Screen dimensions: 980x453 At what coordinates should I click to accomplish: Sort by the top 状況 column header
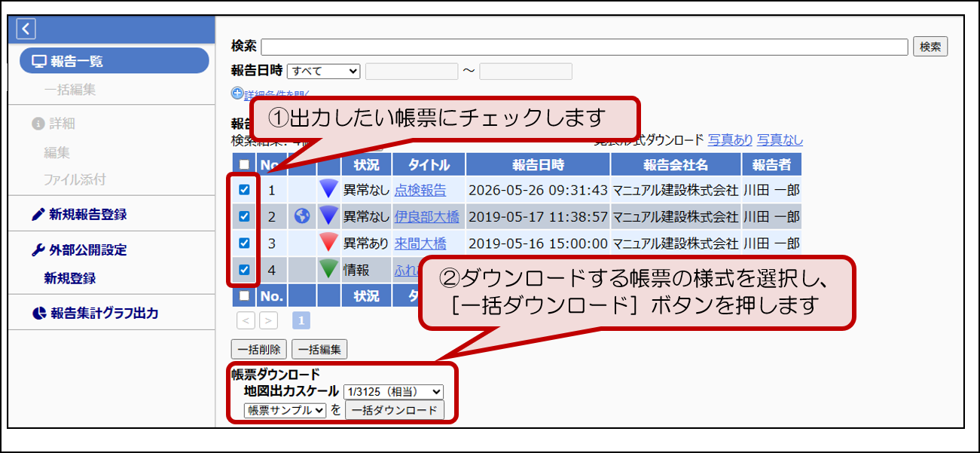pos(366,164)
